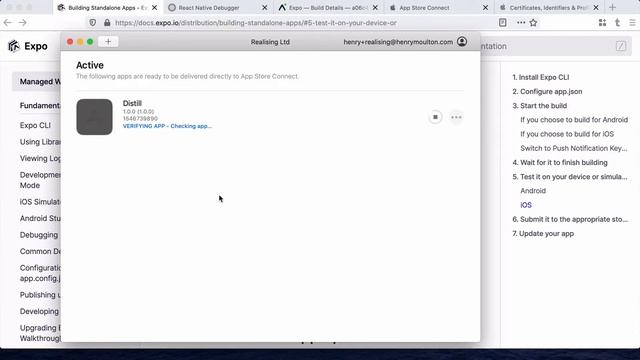Jump to Start the build section
This screenshot has height=360, width=640.
click(540, 106)
